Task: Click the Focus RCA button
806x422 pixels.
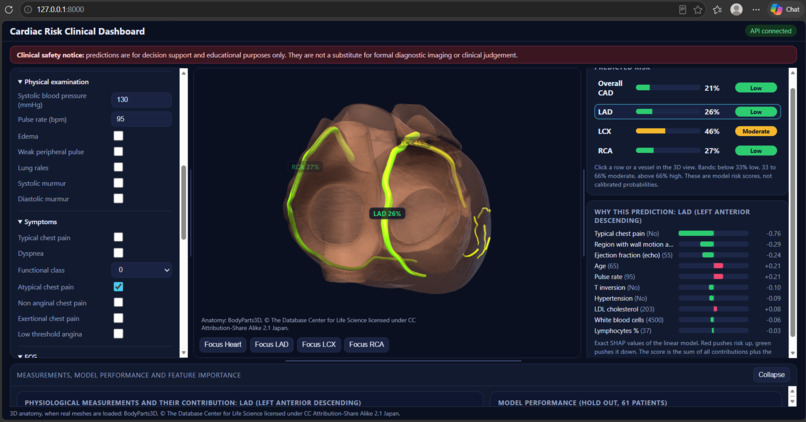Action: (367, 344)
